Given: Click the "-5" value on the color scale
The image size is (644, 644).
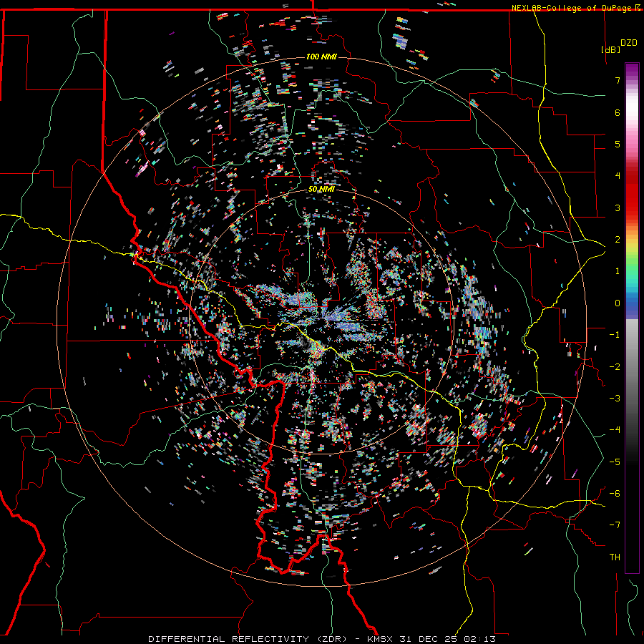Looking at the screenshot, I should pyautogui.click(x=615, y=462).
